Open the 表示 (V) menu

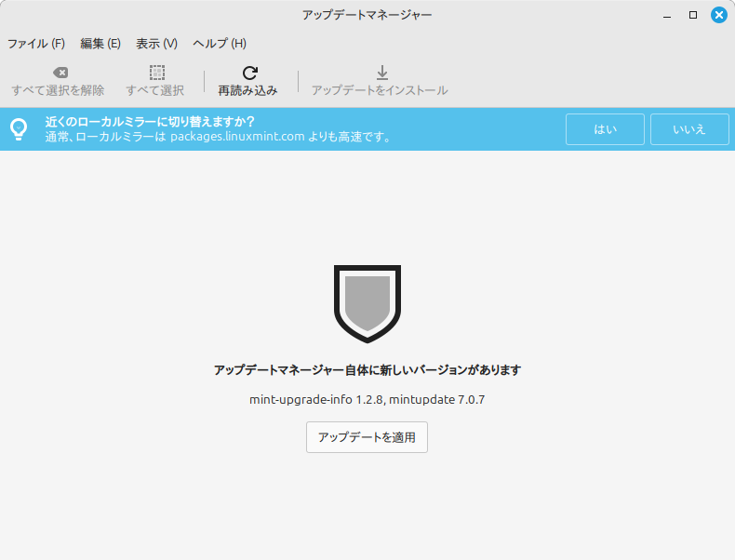[x=156, y=44]
